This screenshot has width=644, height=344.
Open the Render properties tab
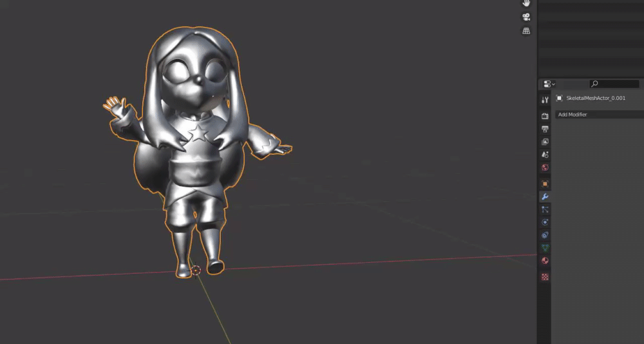[x=545, y=117]
